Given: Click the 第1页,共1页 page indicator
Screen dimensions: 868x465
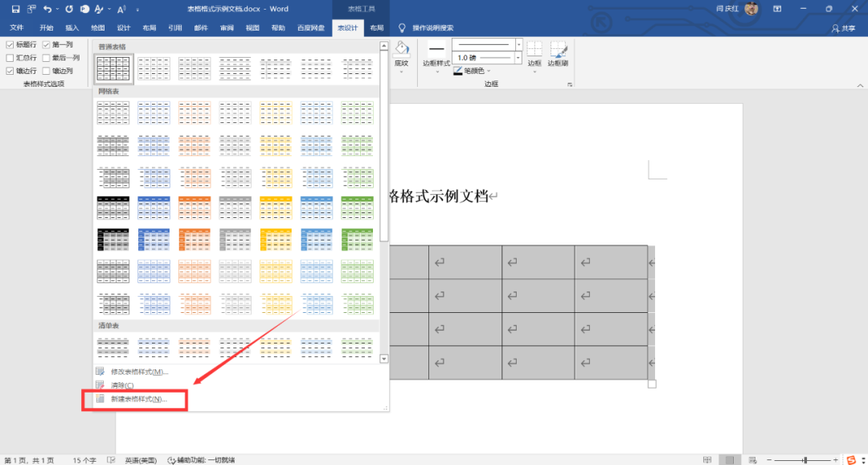Looking at the screenshot, I should point(30,460).
